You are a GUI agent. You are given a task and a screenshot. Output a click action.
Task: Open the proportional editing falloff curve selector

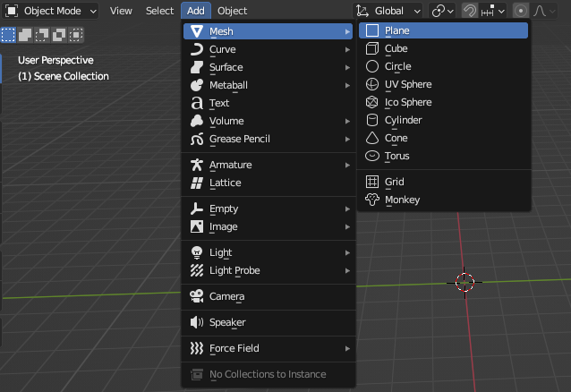point(542,11)
